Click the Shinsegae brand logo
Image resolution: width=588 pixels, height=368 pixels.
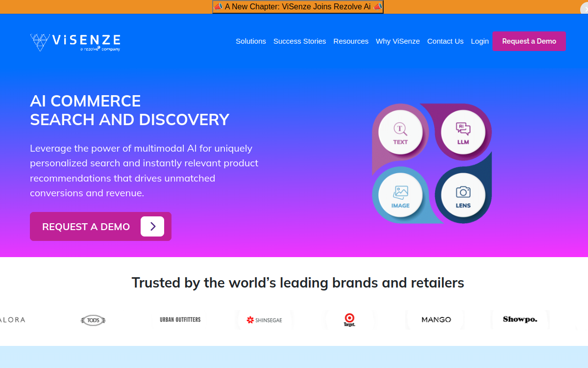coord(265,320)
